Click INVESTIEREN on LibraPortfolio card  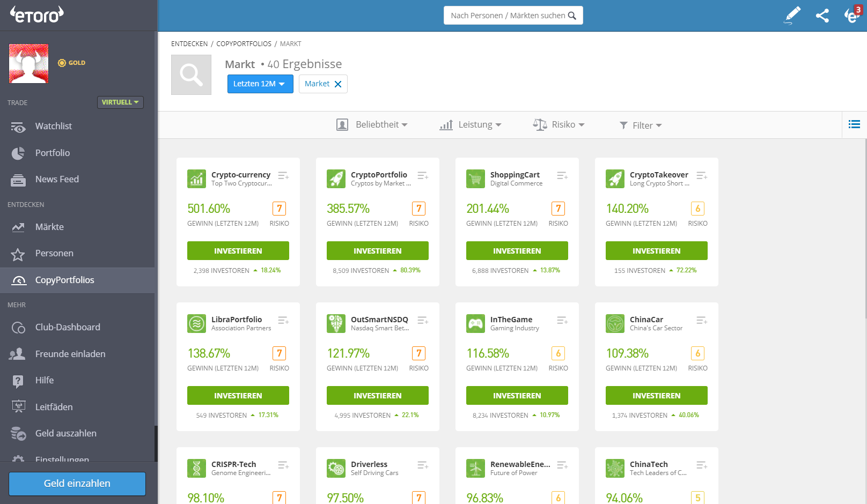(238, 396)
